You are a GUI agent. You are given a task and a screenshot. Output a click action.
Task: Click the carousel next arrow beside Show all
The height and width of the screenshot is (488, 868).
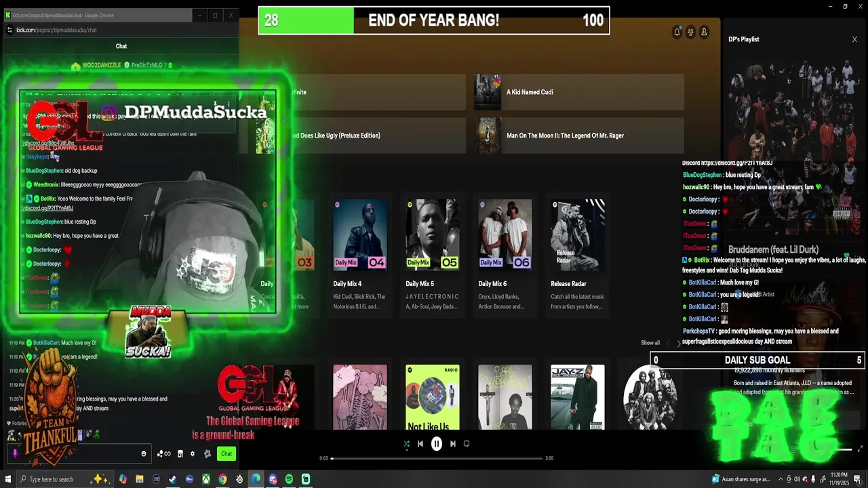click(679, 344)
